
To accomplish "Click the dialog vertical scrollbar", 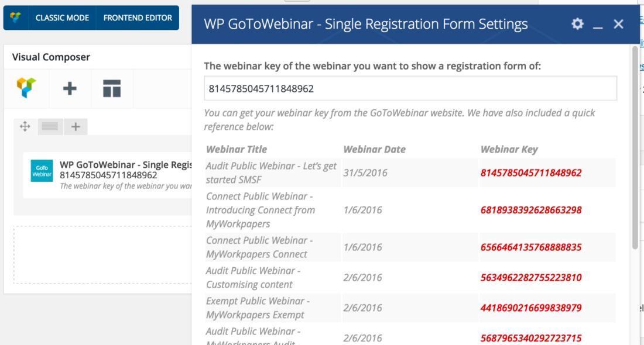I will (x=635, y=146).
